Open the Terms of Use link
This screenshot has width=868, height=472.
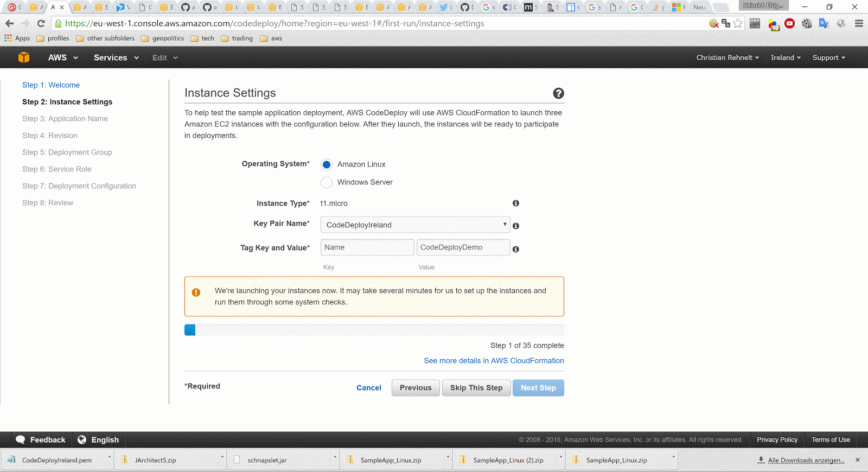click(x=831, y=440)
